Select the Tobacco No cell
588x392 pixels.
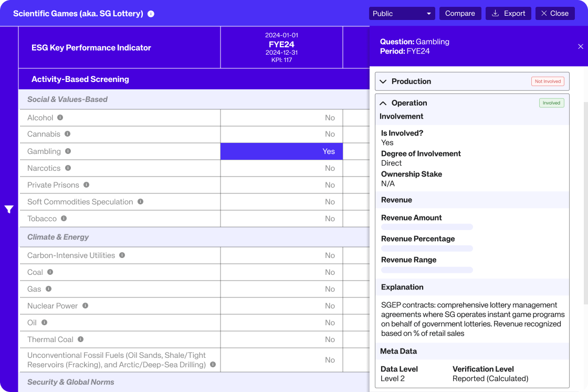pos(281,219)
